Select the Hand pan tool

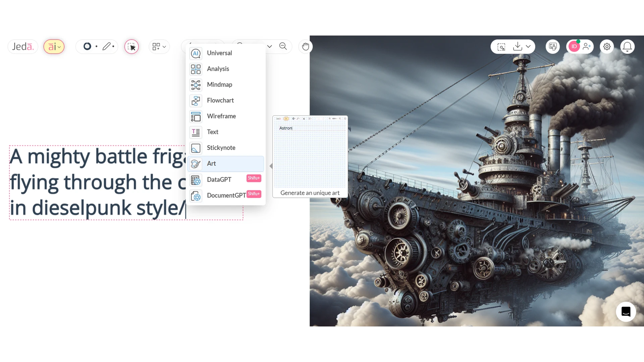tap(305, 47)
